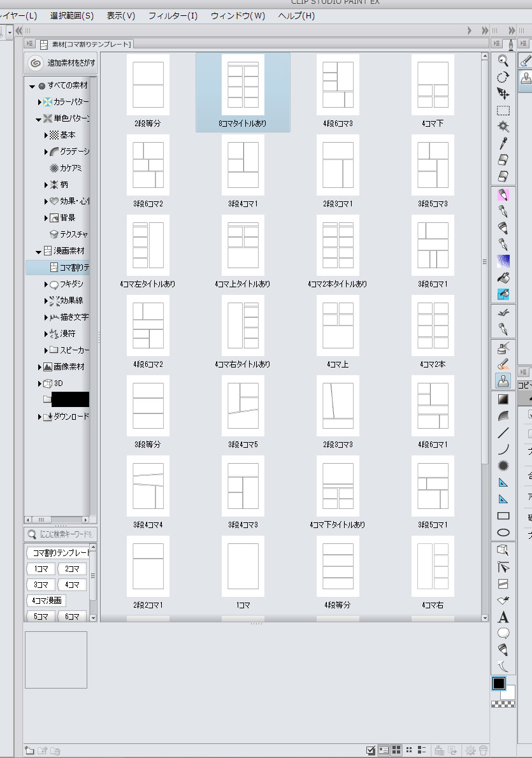Toggle the checkbox icon in bottom bar

(x=371, y=750)
